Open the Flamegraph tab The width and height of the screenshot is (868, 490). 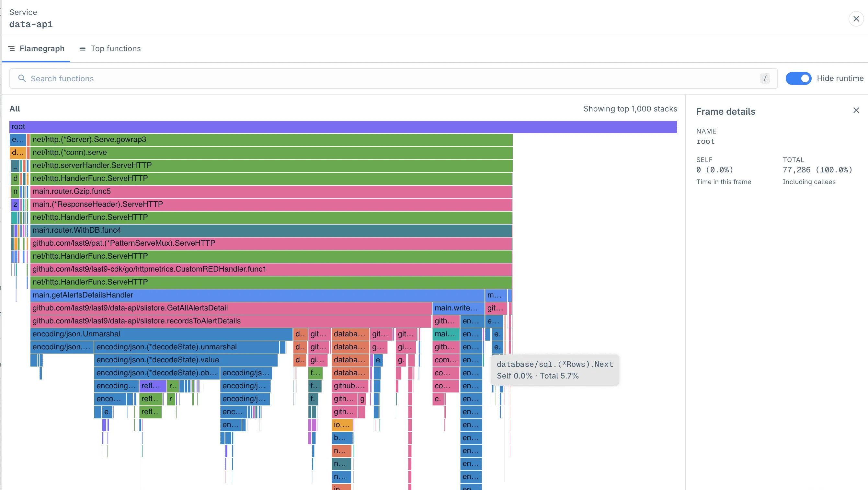pyautogui.click(x=36, y=49)
